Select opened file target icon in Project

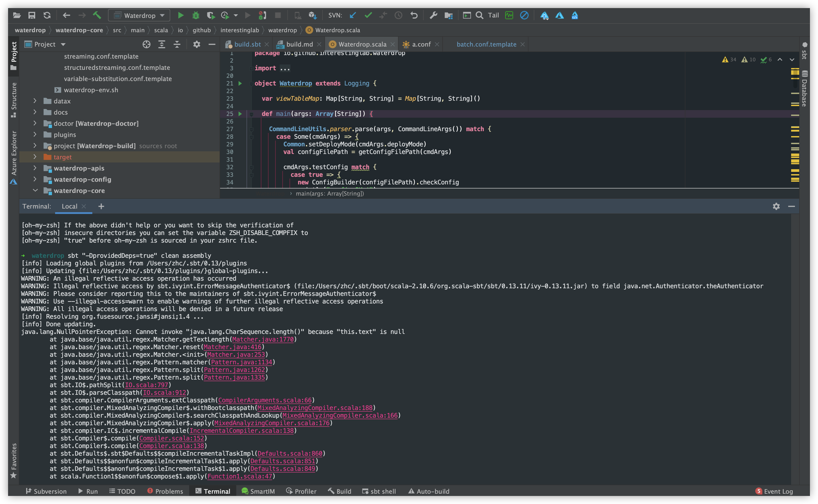[x=146, y=44]
